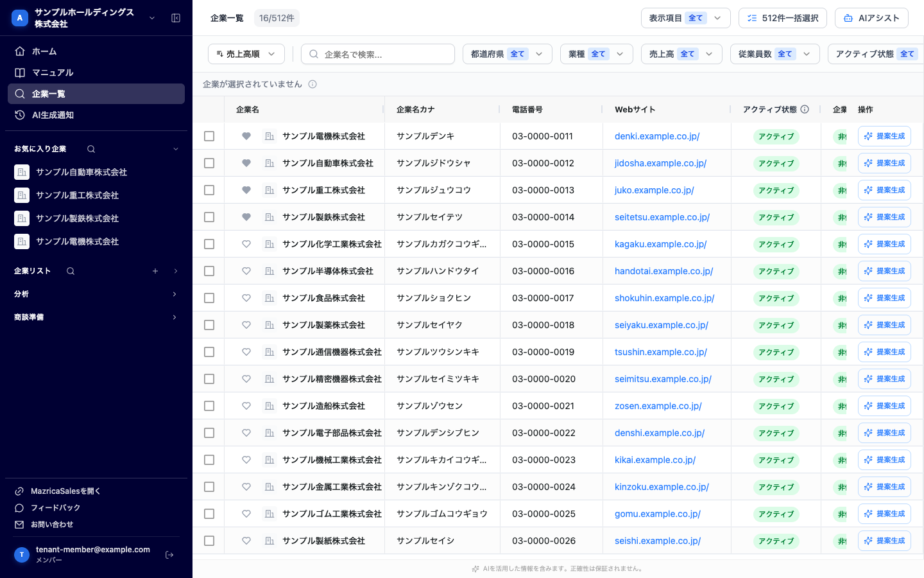Click the organization avatar labeled A
This screenshot has width=924, height=578.
pyautogui.click(x=20, y=18)
